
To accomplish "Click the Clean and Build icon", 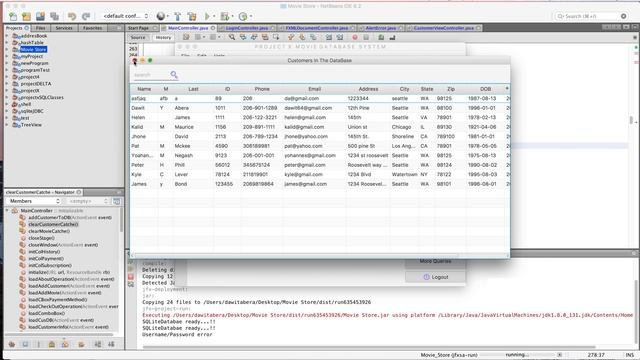I will pos(192,16).
